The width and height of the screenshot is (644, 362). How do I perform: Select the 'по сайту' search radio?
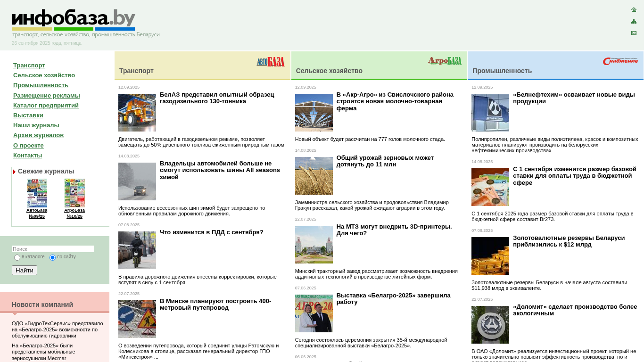52,257
